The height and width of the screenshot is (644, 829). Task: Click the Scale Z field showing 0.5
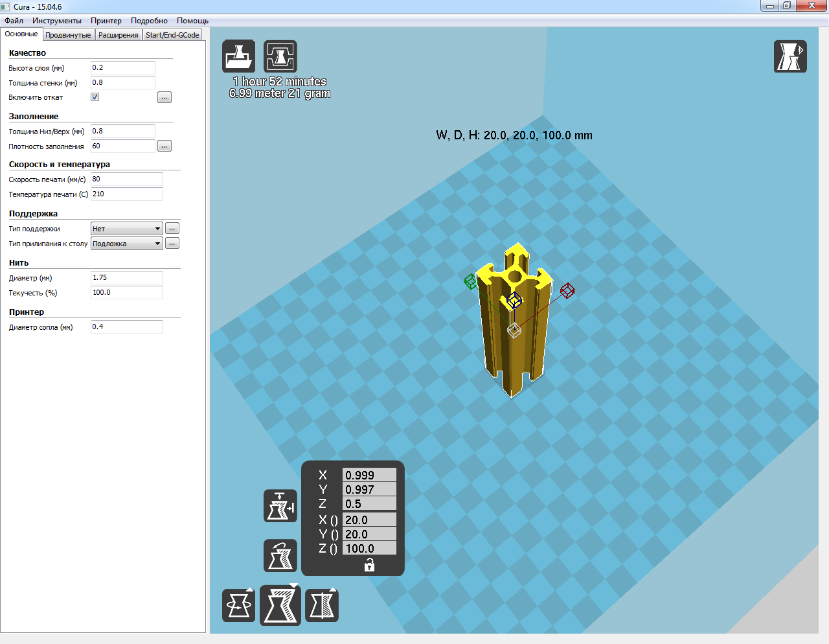369,503
